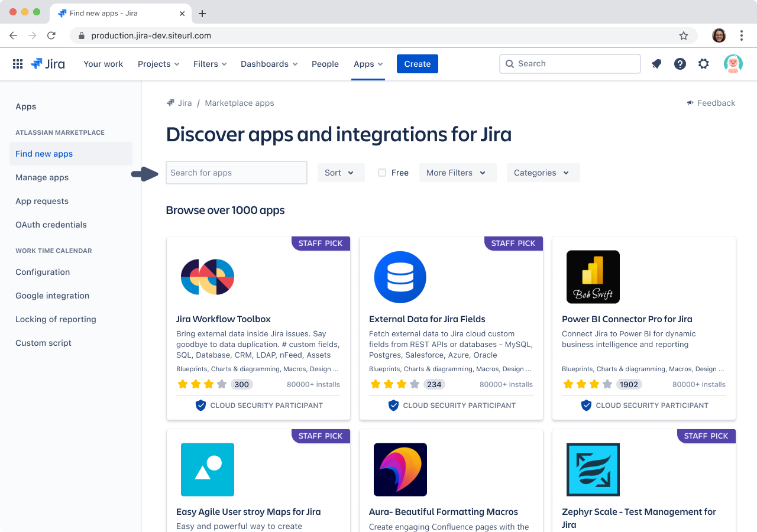Click the Power BI Connector Pro app icon
The height and width of the screenshot is (532, 757).
click(593, 277)
